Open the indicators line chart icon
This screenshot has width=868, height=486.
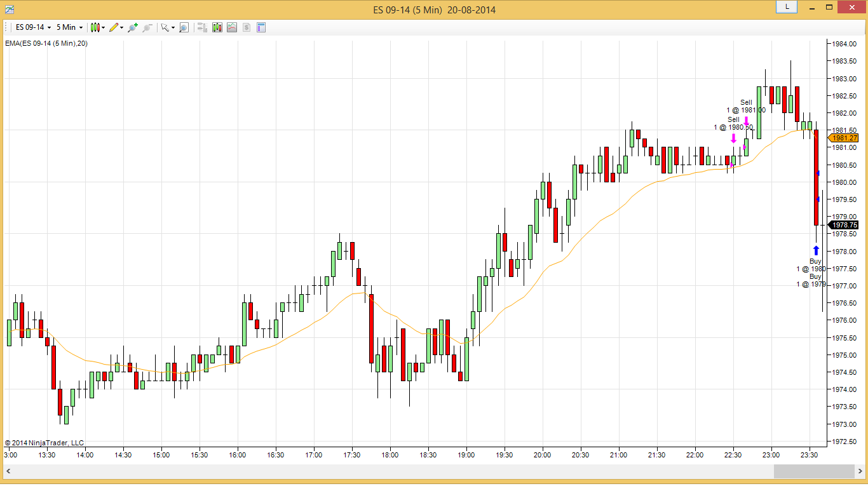click(232, 27)
